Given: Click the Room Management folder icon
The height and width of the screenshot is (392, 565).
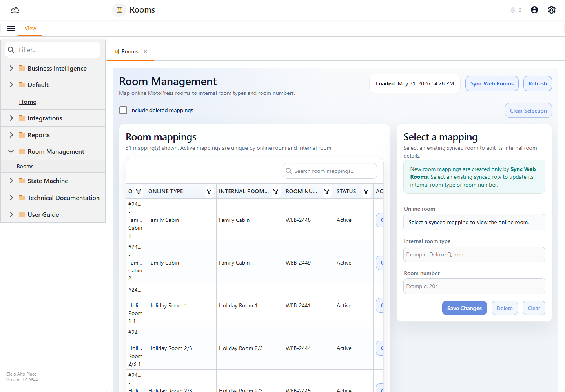Looking at the screenshot, I should point(22,151).
